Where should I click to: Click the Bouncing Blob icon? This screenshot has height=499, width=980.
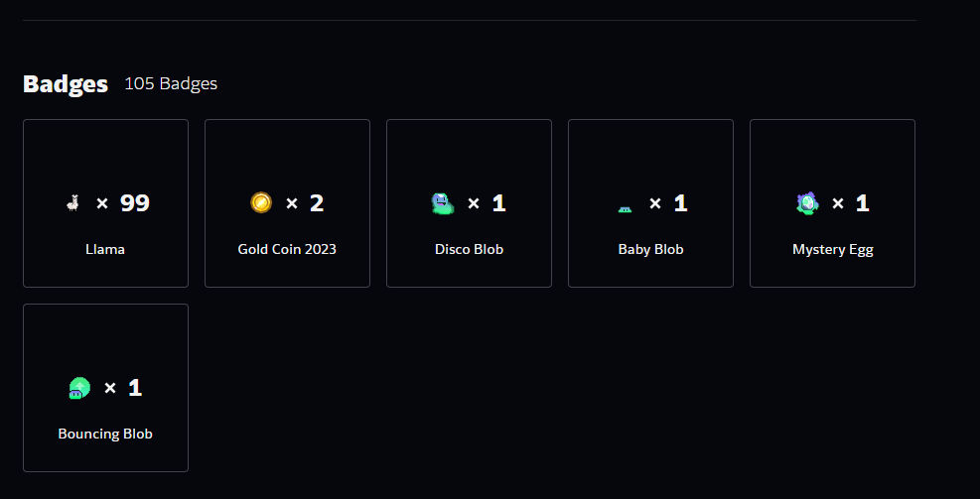point(79,388)
